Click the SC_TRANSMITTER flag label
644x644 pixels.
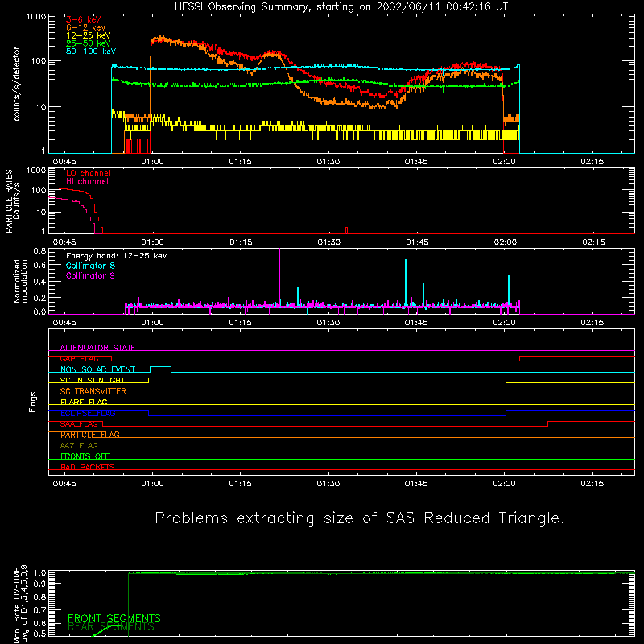tap(93, 391)
